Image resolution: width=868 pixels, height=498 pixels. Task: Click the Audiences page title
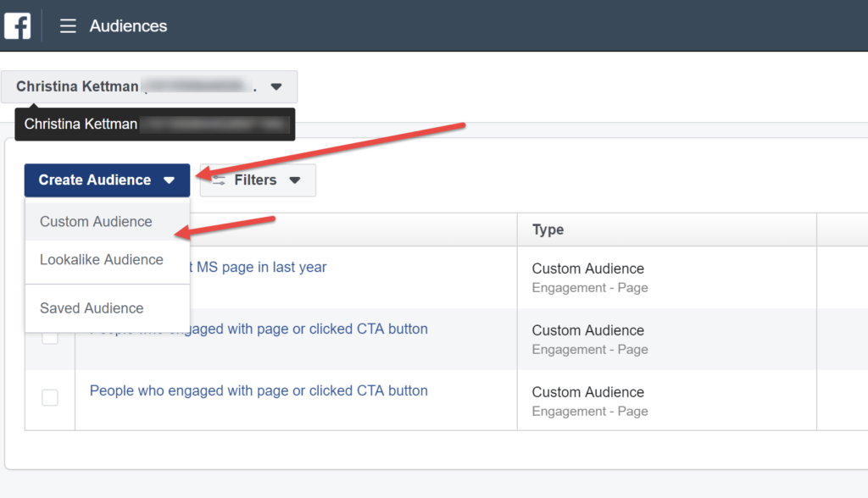click(129, 26)
